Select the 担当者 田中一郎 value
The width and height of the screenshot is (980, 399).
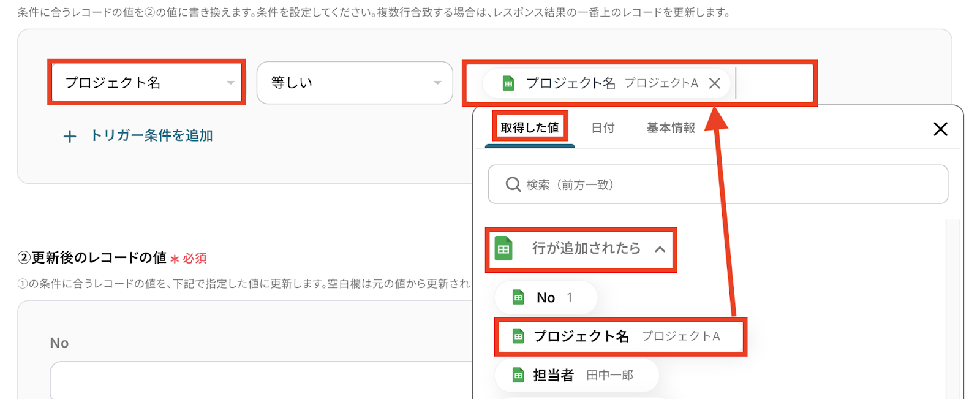(577, 375)
